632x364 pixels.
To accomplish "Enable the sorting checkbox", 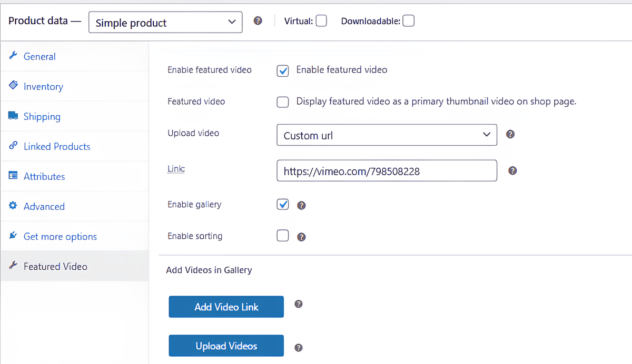I will 283,236.
